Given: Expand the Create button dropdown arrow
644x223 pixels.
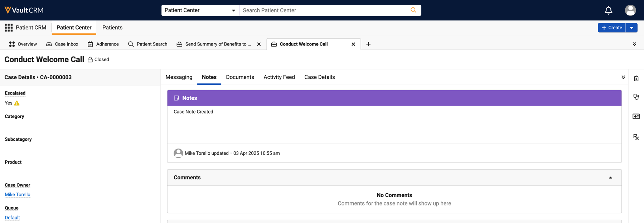Looking at the screenshot, I should [x=631, y=28].
